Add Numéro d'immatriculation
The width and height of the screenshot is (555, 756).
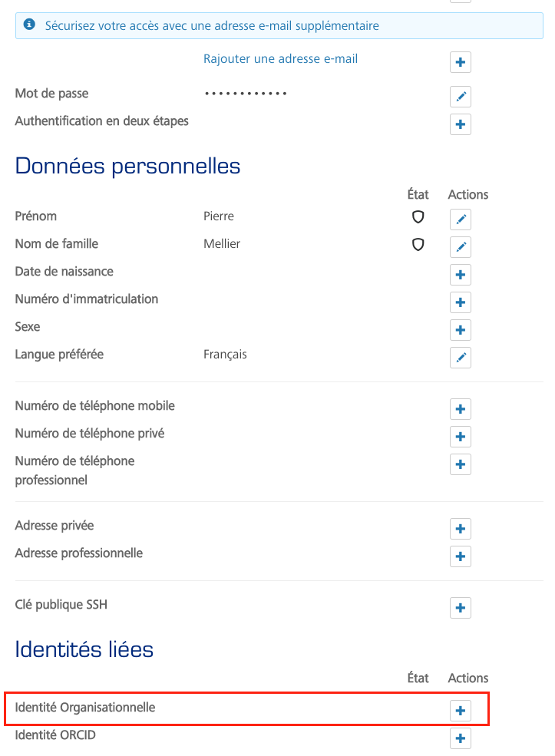tap(460, 302)
